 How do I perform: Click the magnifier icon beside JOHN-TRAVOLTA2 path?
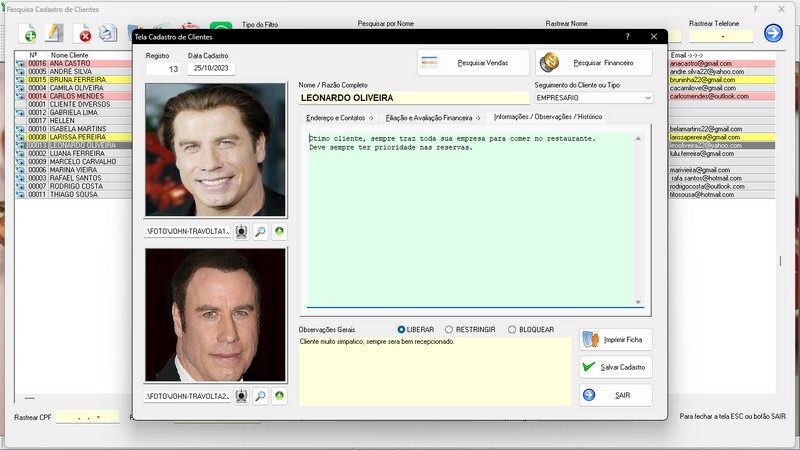[x=260, y=396]
